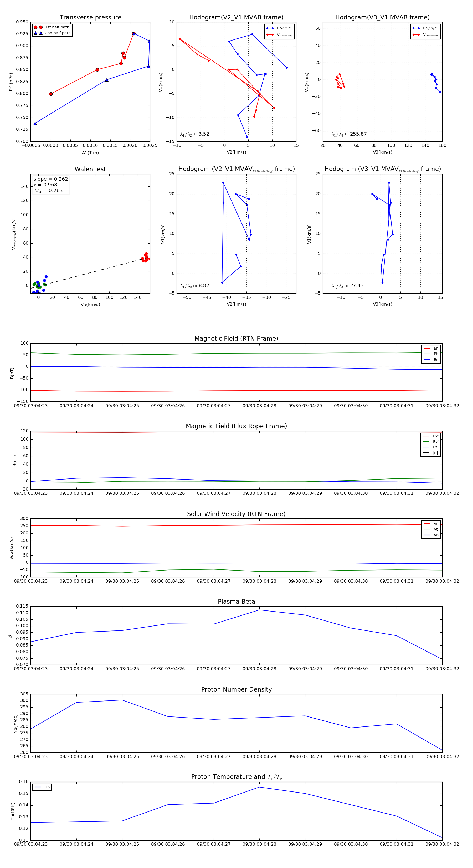
Task: Click the By' legend entry
Action: pyautogui.click(x=431, y=442)
